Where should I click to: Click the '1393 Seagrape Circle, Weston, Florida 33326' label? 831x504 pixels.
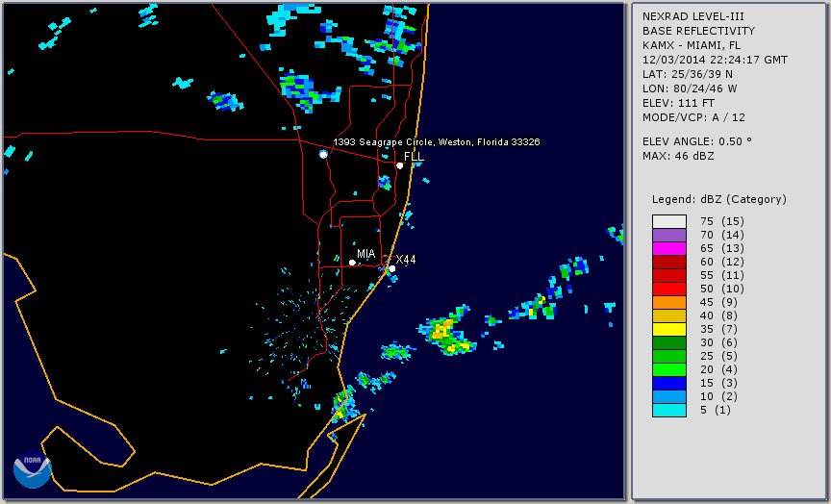coord(436,142)
